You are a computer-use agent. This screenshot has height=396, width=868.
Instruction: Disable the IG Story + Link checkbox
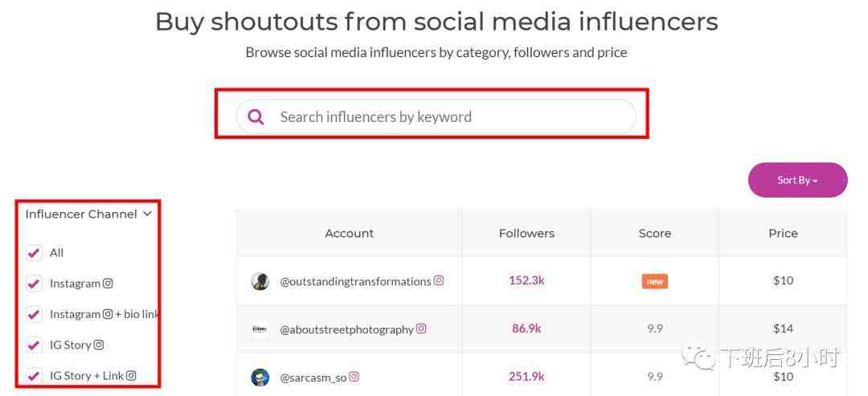(x=34, y=376)
